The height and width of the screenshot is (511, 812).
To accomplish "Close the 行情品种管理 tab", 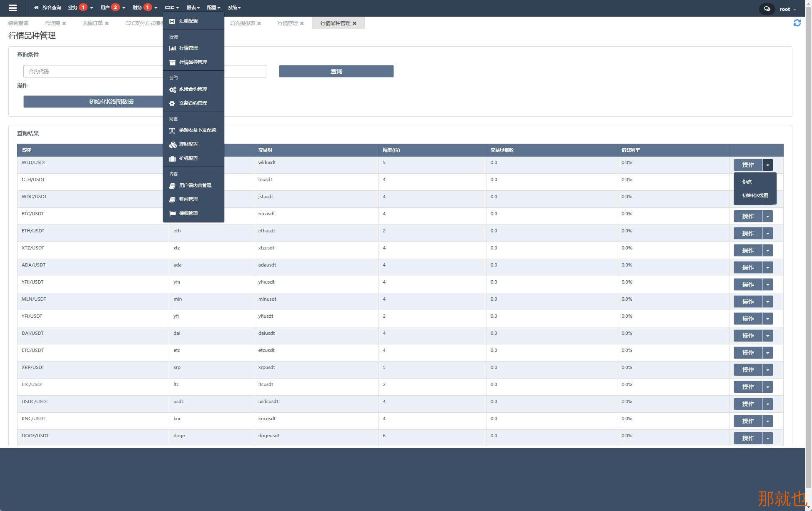I will (x=354, y=24).
